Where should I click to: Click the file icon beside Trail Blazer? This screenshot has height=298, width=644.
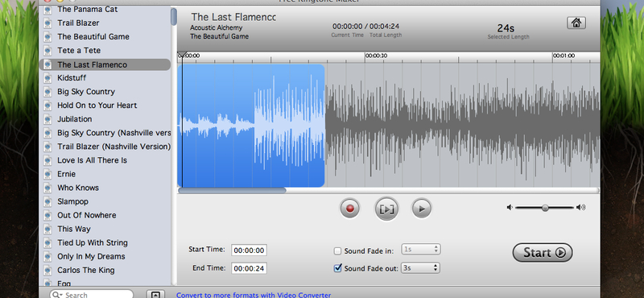tap(47, 23)
